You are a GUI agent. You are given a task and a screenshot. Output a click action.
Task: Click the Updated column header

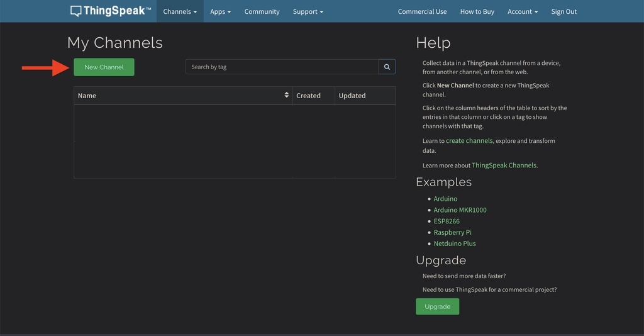(x=365, y=95)
